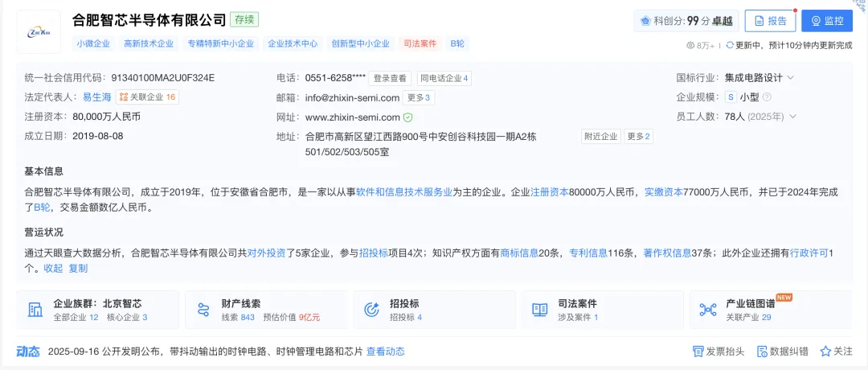Expand 更多 3 next to email
Image resolution: width=868 pixels, height=370 pixels.
[419, 98]
